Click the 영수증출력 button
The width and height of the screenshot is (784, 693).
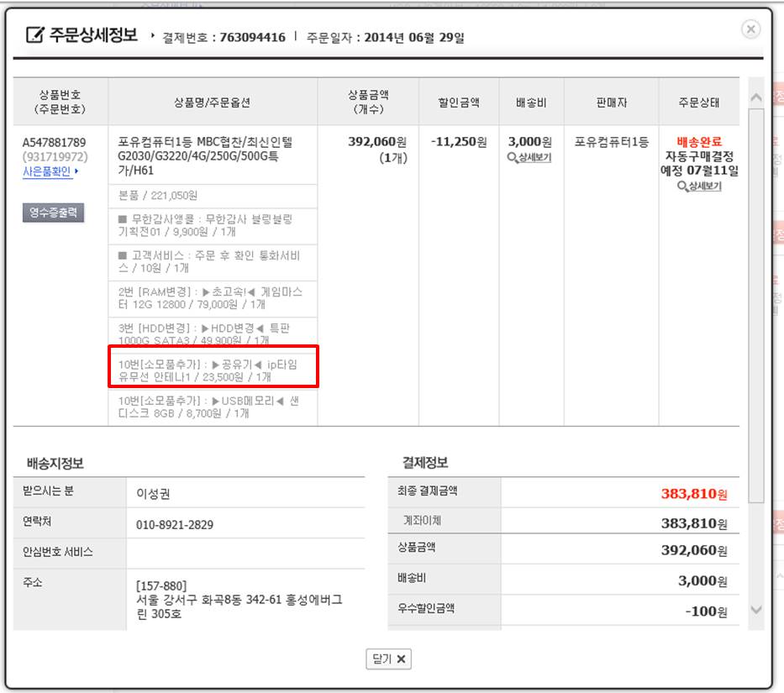click(53, 213)
